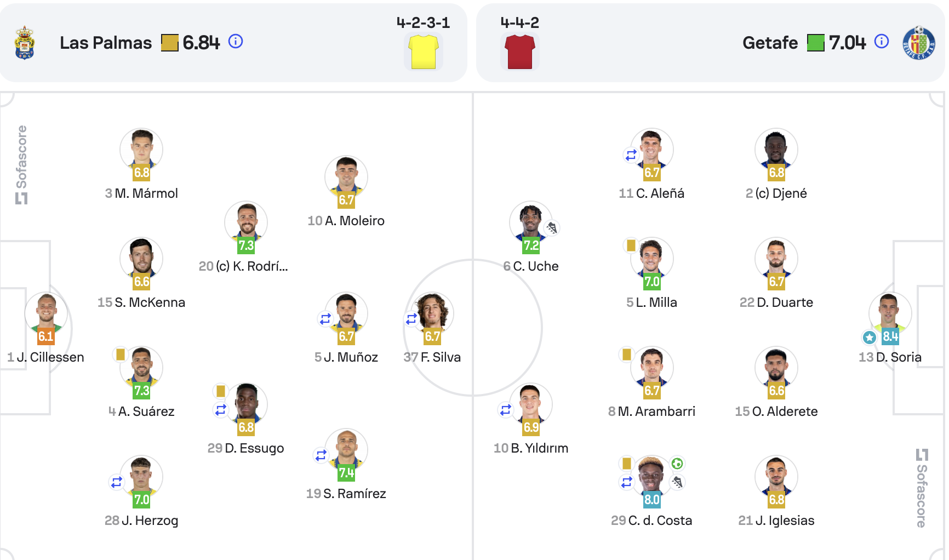Open S. Ramírez player avatar
This screenshot has width=949, height=560.
pos(346,449)
